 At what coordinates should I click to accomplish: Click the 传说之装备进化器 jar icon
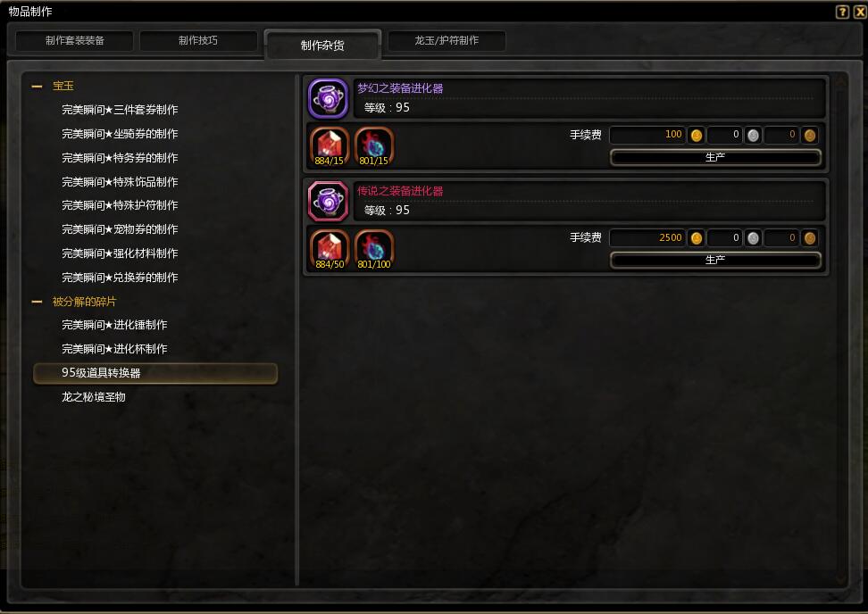click(329, 202)
